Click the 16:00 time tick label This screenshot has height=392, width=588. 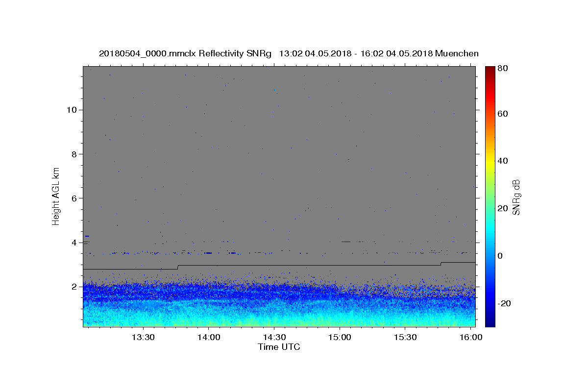pyautogui.click(x=471, y=337)
